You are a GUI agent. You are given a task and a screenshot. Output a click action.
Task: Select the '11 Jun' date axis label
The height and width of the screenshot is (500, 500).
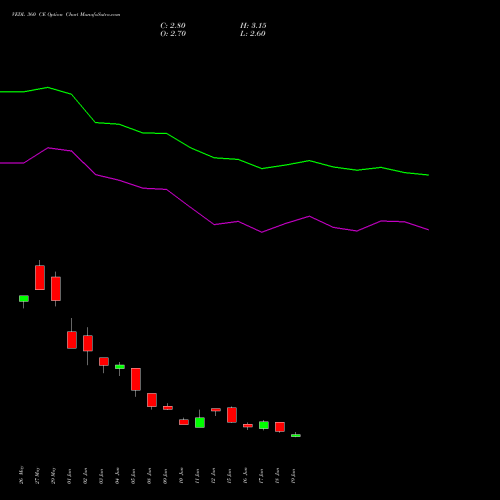click(198, 476)
